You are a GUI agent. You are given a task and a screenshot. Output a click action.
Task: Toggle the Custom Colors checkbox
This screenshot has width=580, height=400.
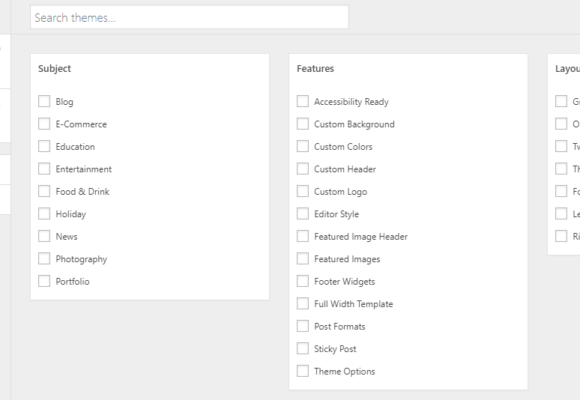(x=303, y=146)
